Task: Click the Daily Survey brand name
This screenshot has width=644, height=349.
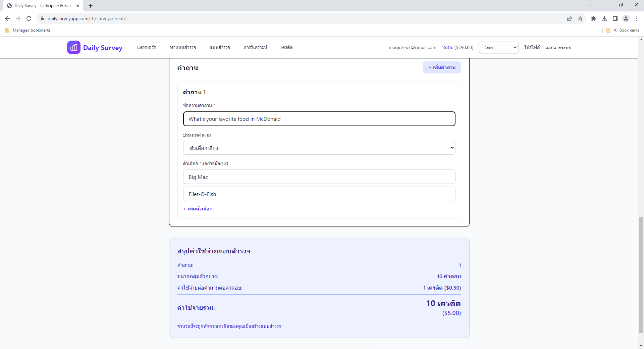Action: pyautogui.click(x=103, y=48)
